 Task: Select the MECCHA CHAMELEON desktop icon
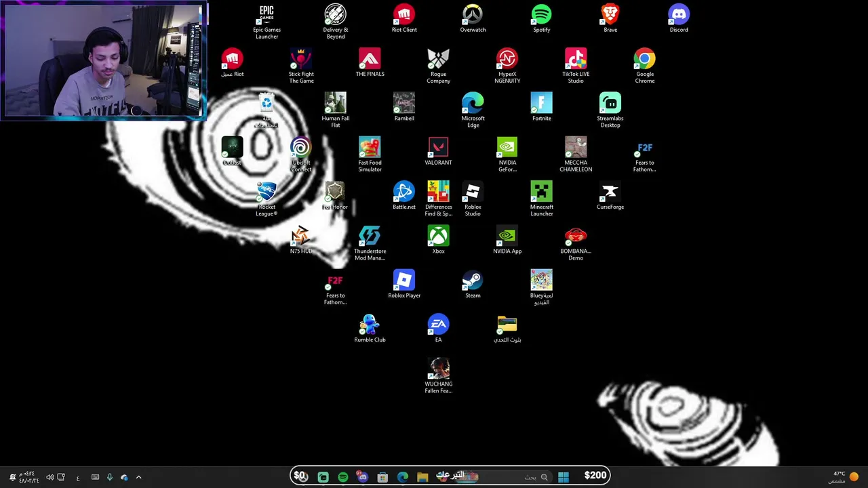coord(576,155)
